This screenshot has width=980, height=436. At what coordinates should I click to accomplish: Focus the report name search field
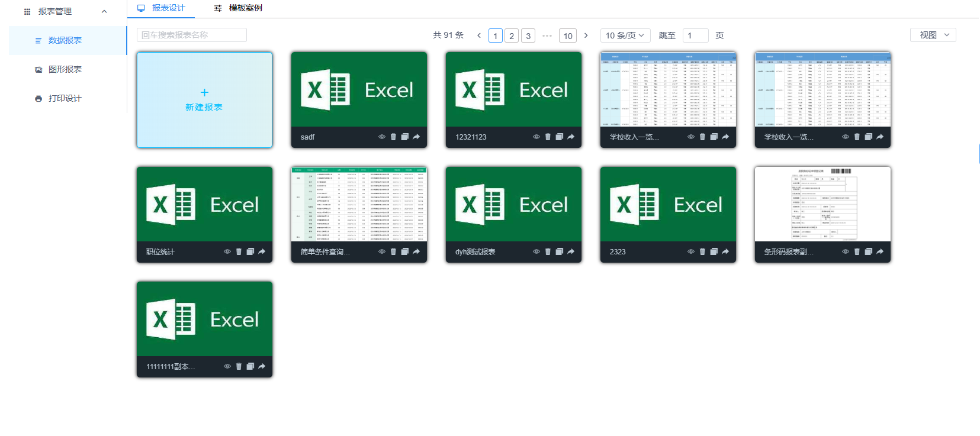[x=192, y=35]
